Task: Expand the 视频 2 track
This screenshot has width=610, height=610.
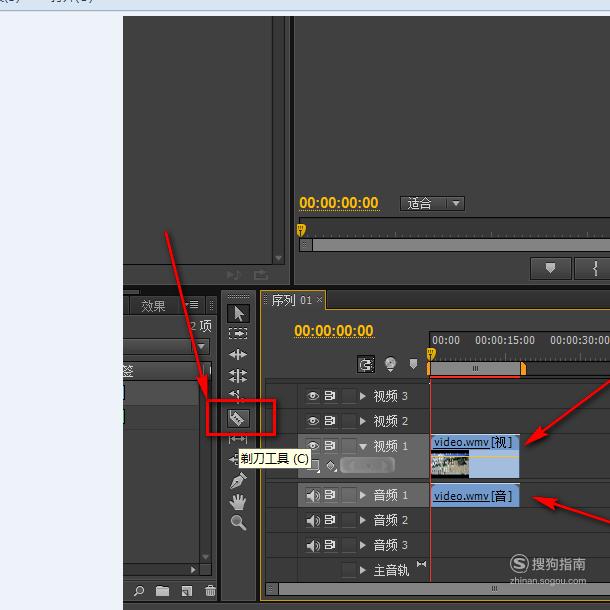Action: (x=363, y=421)
